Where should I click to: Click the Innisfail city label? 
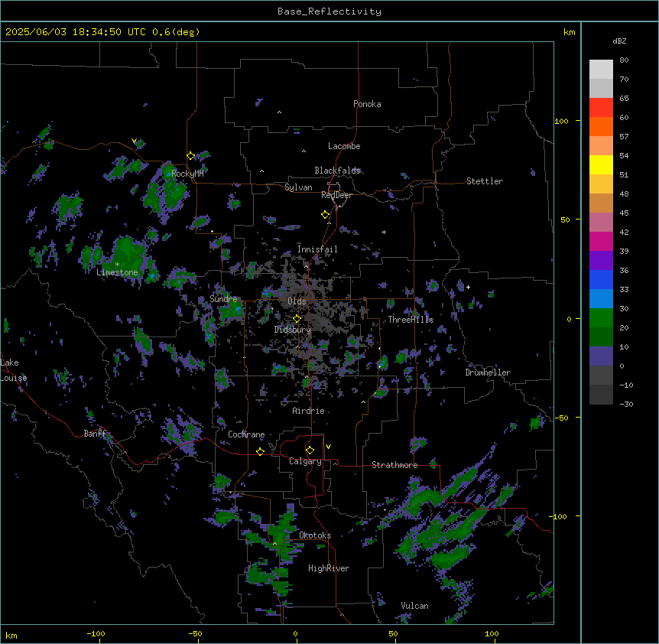click(x=317, y=249)
